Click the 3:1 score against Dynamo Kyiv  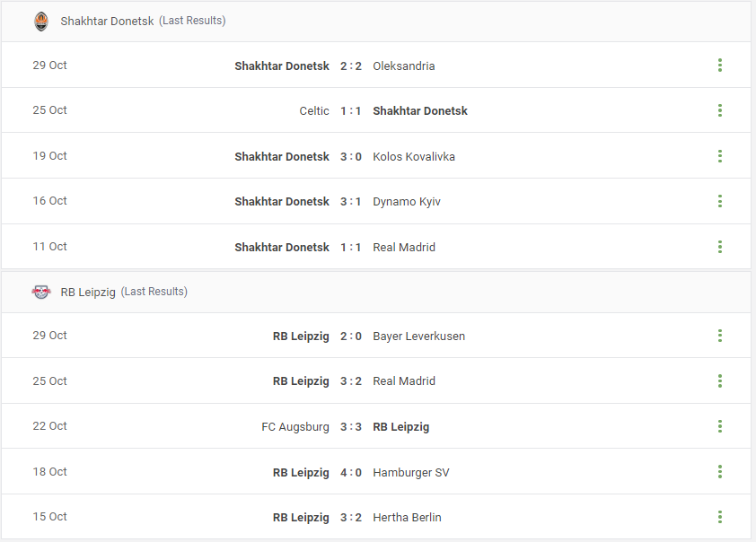(350, 201)
